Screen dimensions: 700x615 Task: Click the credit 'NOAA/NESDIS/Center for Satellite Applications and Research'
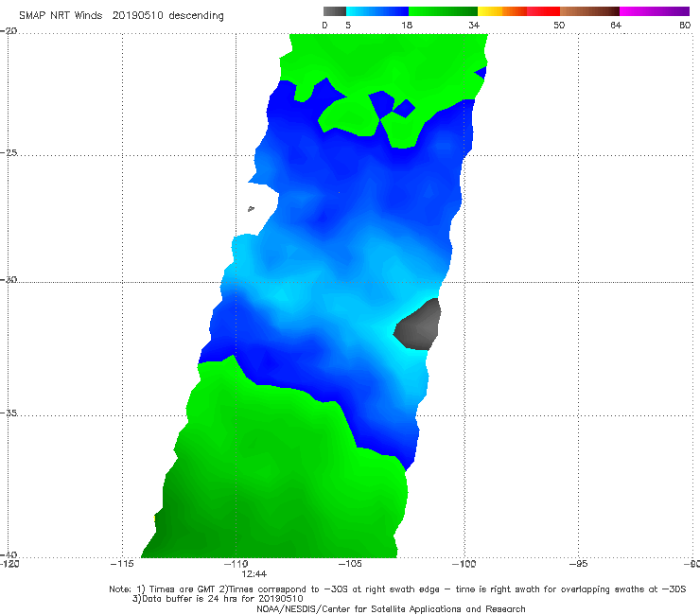(x=391, y=608)
